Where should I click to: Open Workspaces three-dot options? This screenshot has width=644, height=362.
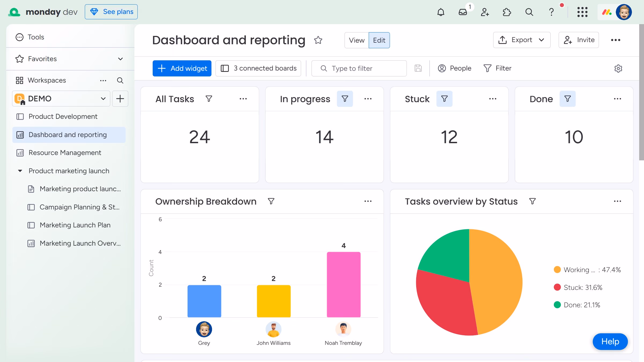point(103,80)
